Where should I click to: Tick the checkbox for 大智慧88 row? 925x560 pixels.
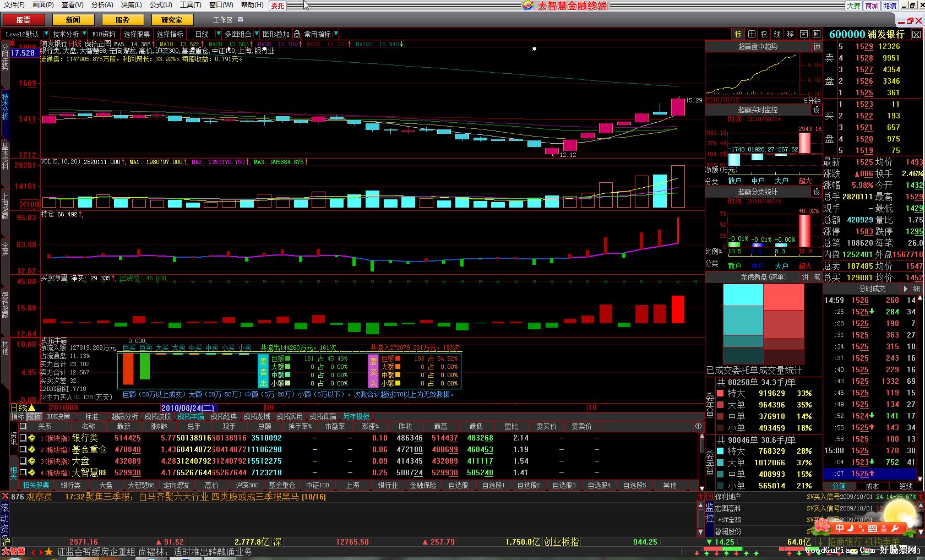tap(23, 472)
